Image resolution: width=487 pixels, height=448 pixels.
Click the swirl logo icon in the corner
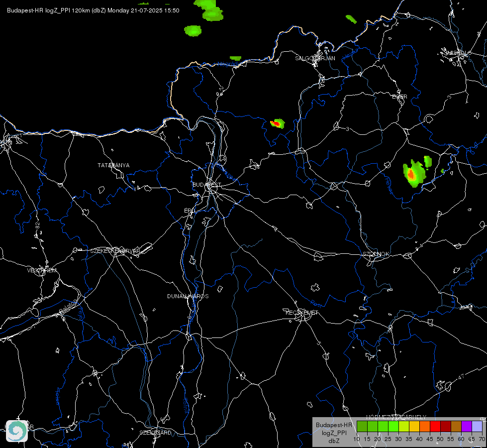[x=17, y=431]
